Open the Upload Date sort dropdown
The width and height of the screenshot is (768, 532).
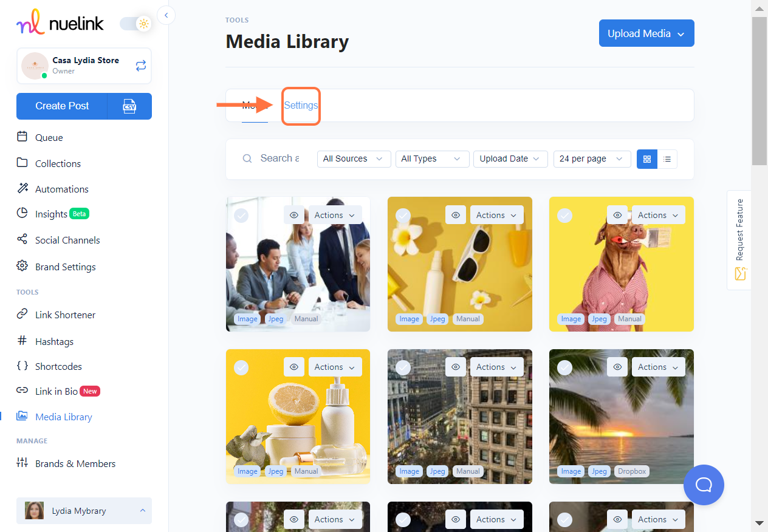(x=510, y=159)
